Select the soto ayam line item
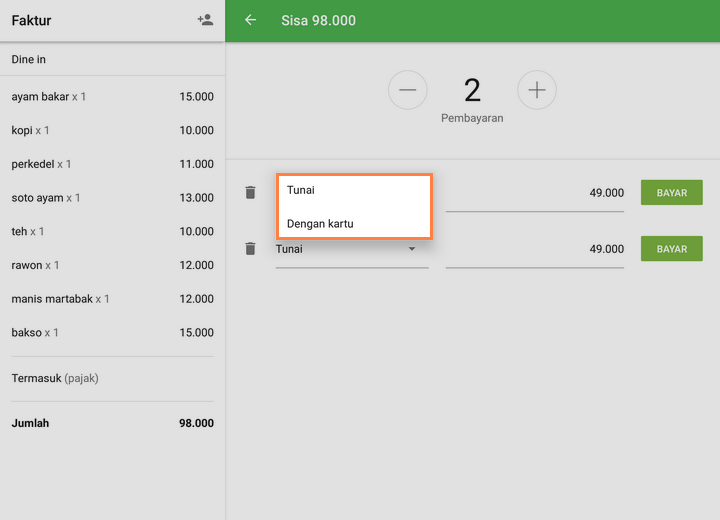720x520 pixels. pyautogui.click(x=112, y=198)
